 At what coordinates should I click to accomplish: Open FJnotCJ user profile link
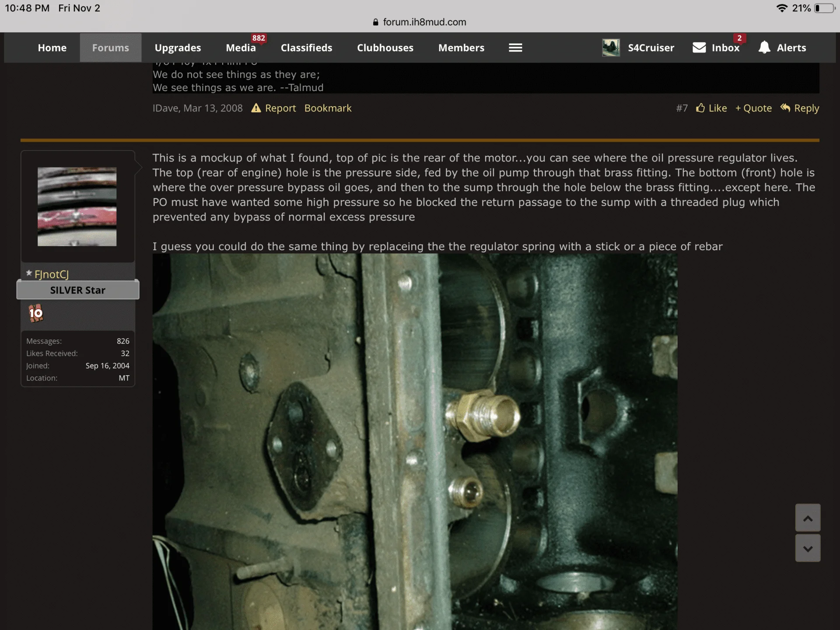[x=52, y=274]
